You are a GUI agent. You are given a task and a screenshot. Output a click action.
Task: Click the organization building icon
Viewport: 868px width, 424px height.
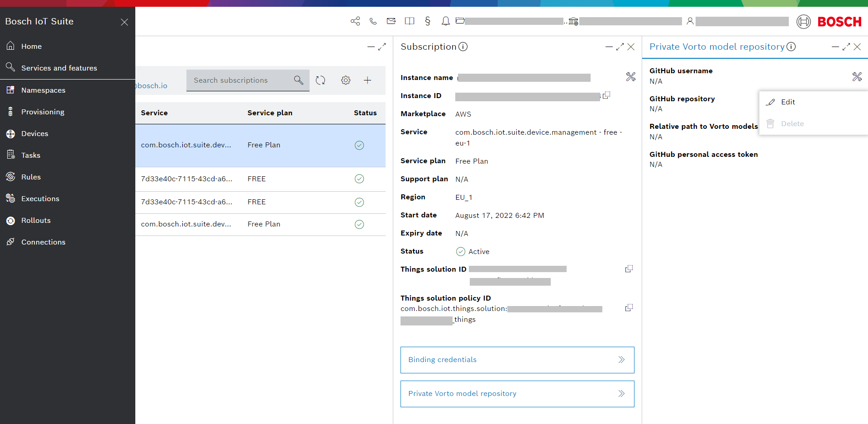pyautogui.click(x=573, y=21)
